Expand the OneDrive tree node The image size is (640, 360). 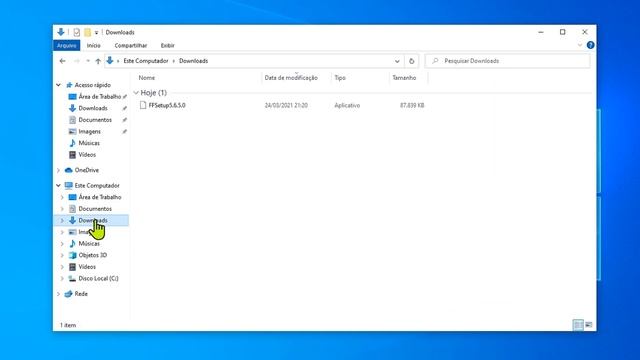(58, 170)
